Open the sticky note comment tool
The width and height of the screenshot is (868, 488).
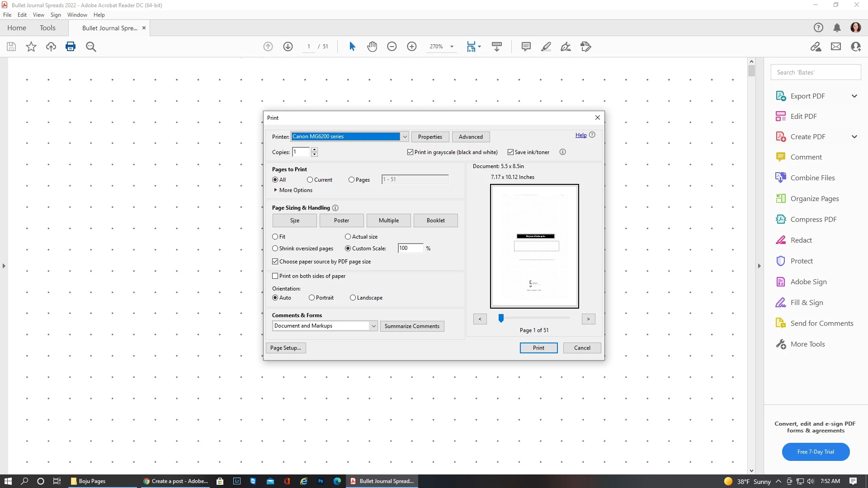pyautogui.click(x=526, y=47)
